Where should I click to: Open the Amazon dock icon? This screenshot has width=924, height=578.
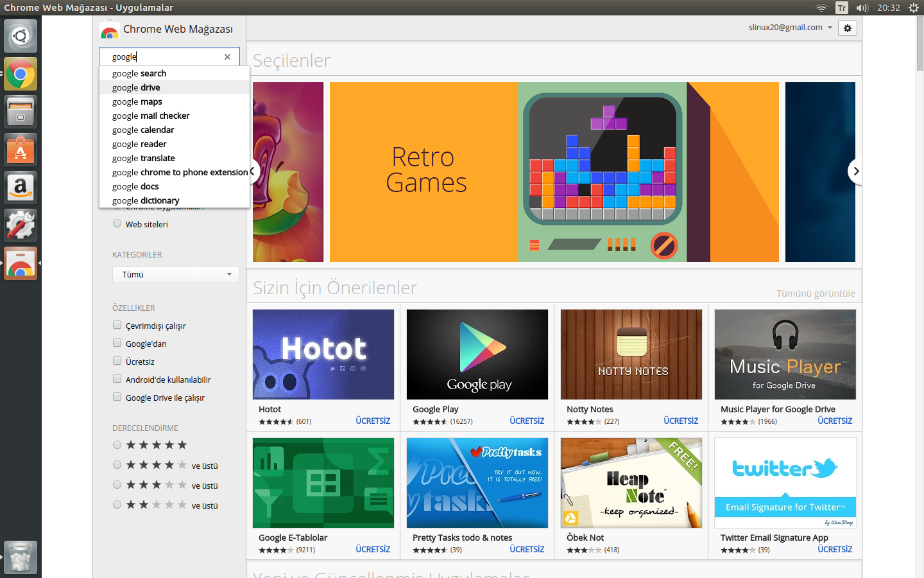pos(21,188)
